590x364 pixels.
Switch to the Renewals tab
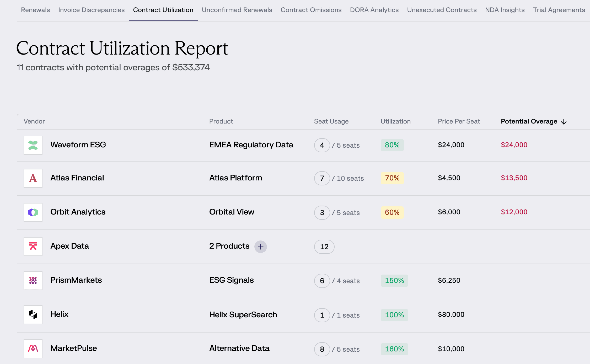[x=35, y=10]
